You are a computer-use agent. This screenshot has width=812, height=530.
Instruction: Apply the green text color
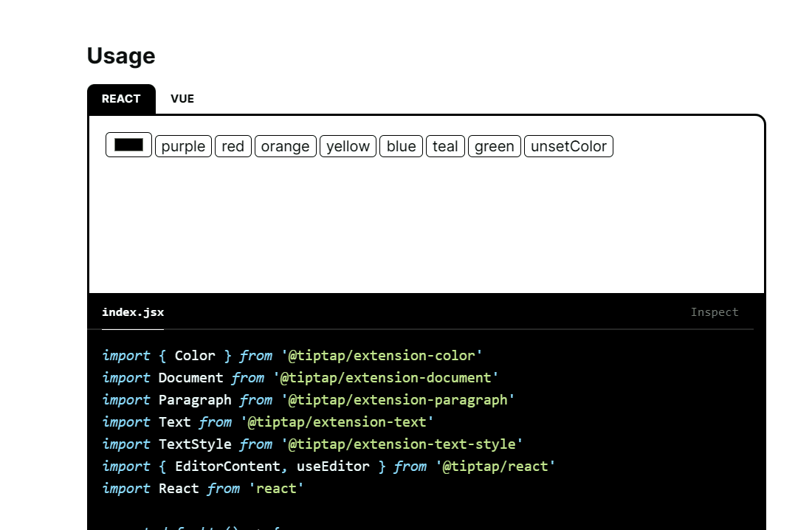click(494, 146)
